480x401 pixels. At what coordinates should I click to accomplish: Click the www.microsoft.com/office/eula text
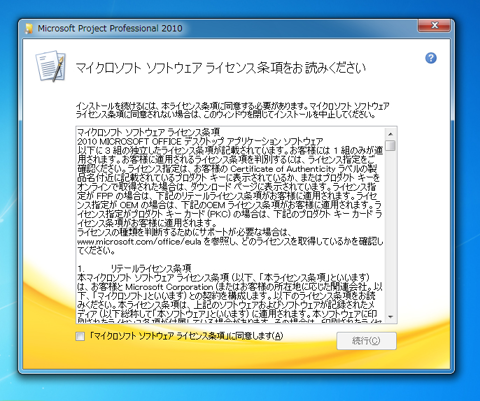(139, 241)
